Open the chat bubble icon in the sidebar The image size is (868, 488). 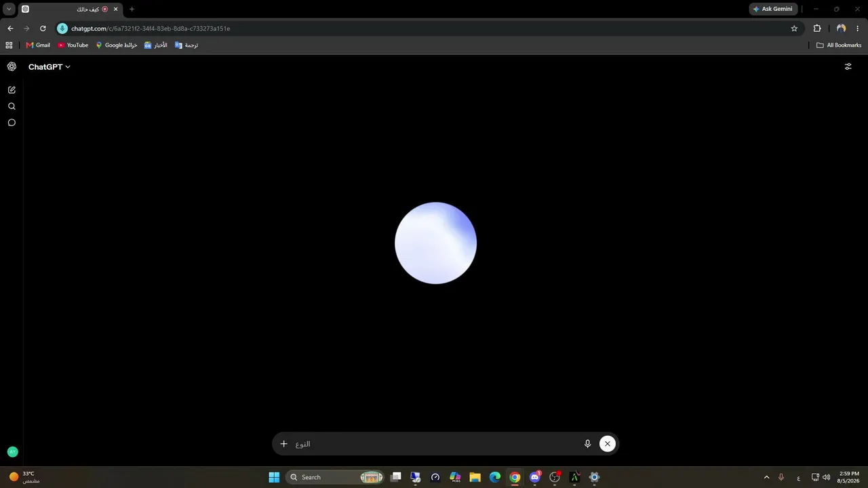tap(12, 123)
